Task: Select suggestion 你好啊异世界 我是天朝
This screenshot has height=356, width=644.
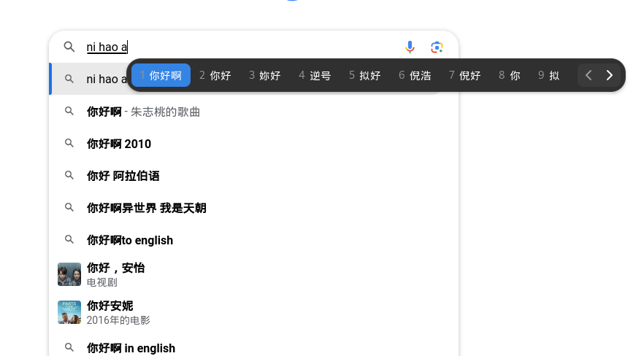Action: click(254, 208)
